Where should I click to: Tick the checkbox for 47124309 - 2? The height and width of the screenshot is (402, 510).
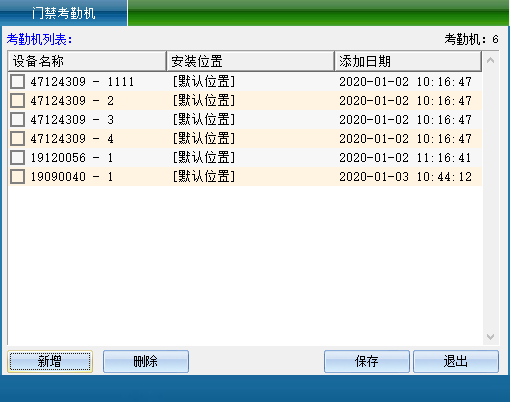pyautogui.click(x=17, y=100)
